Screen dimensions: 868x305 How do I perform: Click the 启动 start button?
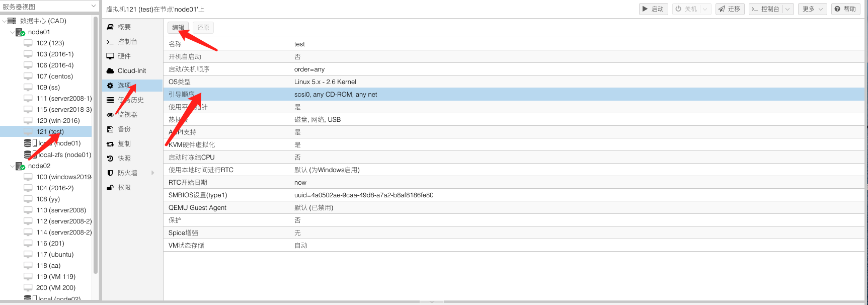[654, 9]
